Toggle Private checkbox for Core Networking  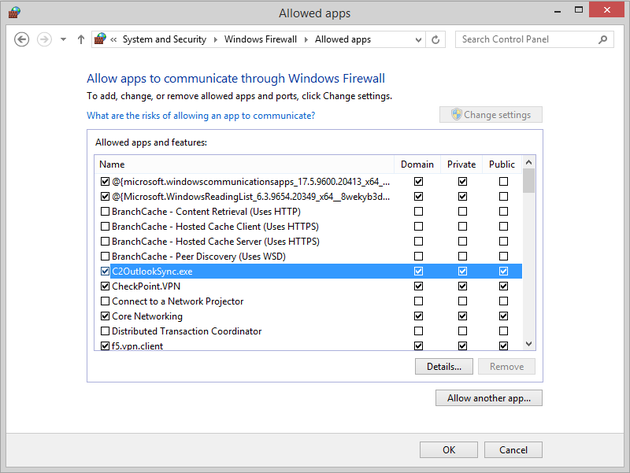click(462, 316)
